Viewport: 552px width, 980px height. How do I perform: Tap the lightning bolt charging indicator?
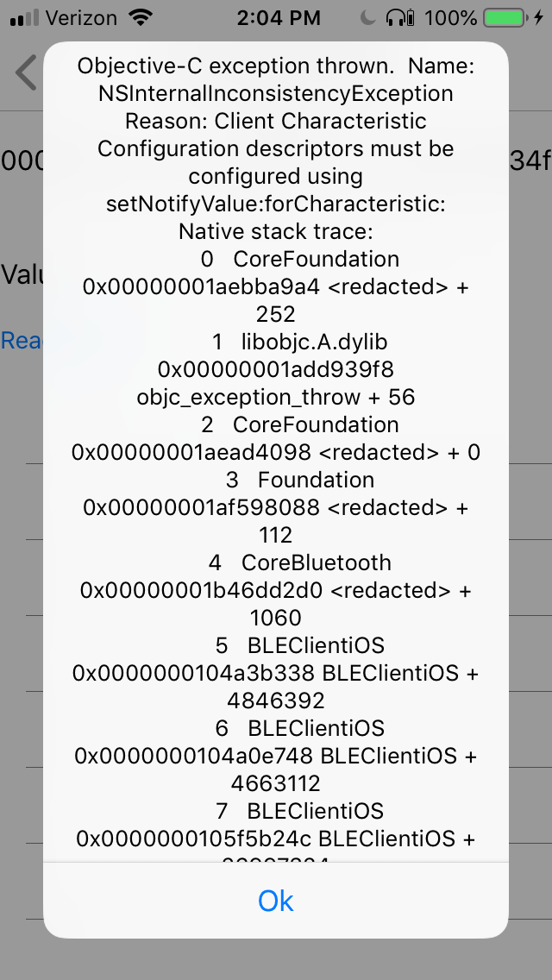537,16
